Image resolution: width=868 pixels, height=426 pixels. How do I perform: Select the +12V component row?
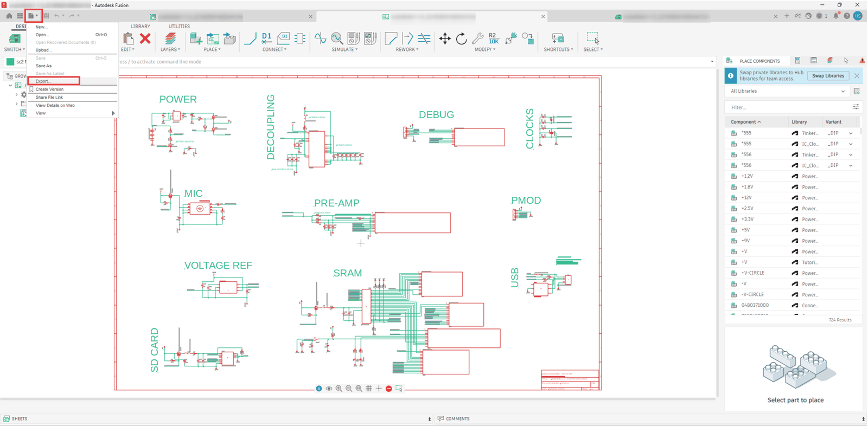(793, 198)
